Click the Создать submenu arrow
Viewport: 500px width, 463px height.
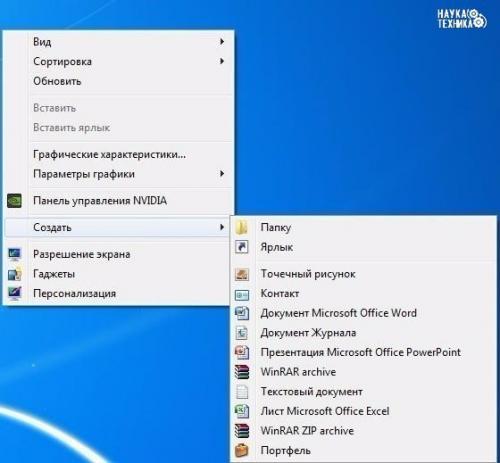click(x=222, y=227)
